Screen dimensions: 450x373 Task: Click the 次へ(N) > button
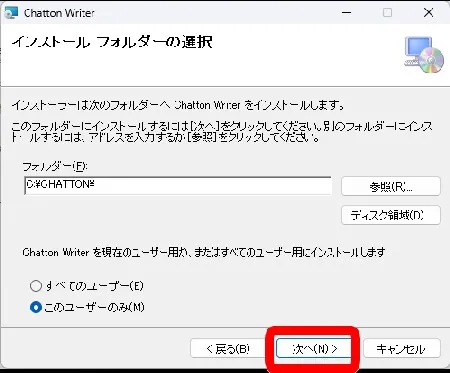pyautogui.click(x=314, y=349)
